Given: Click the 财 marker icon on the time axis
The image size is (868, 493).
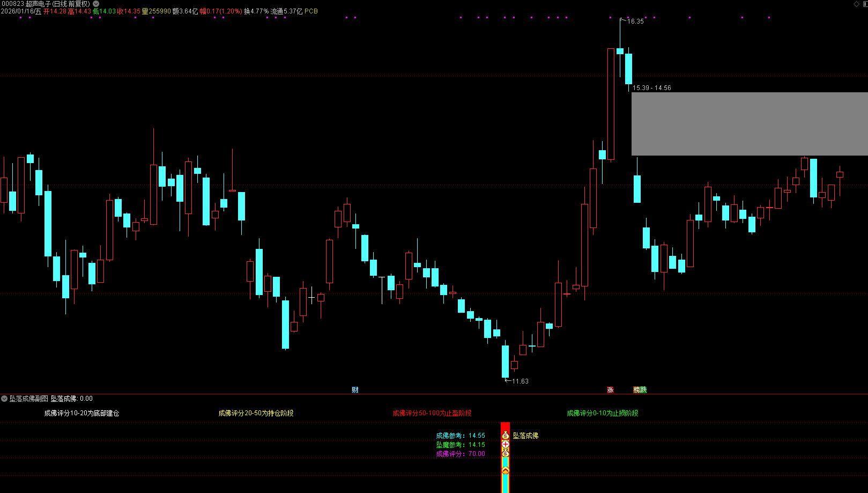Looking at the screenshot, I should [x=355, y=390].
